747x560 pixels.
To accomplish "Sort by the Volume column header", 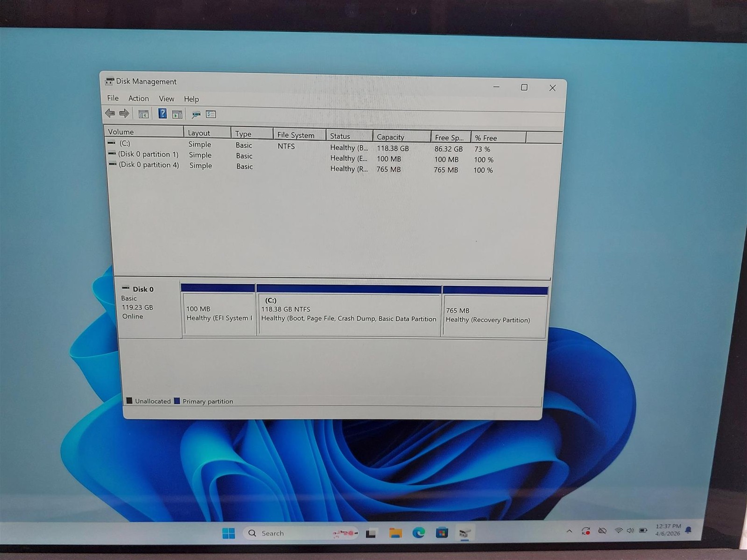I will [x=144, y=132].
